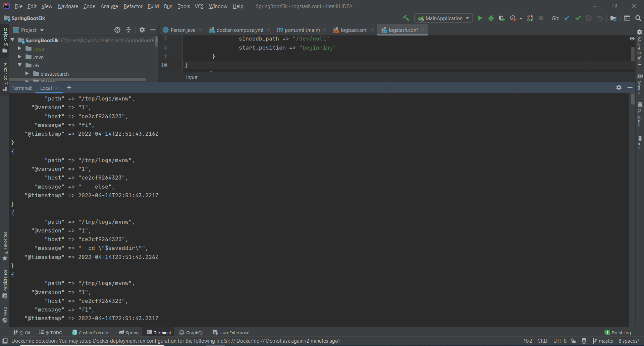Build the project with the hammer icon

[406, 18]
